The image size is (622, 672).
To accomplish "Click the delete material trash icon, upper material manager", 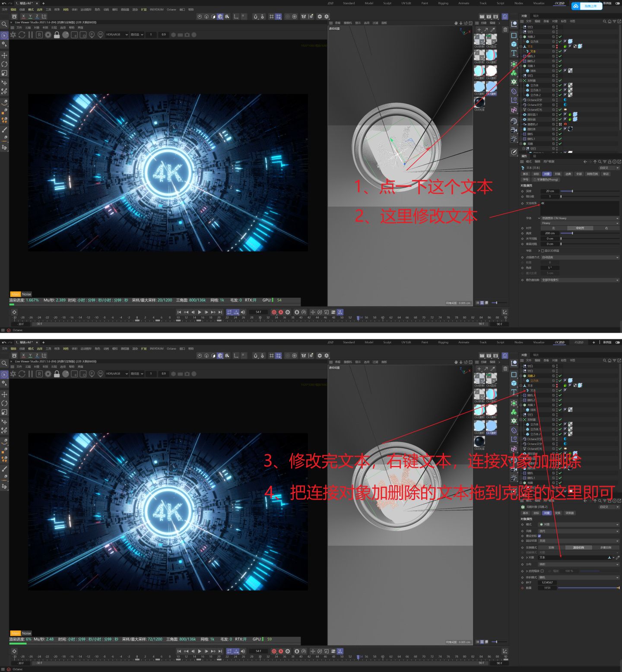I will point(505,30).
